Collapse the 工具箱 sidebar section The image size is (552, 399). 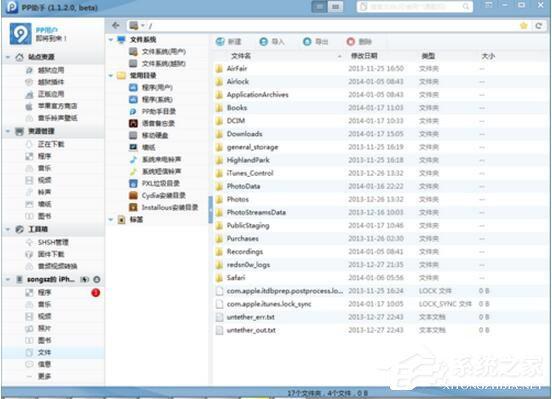(8, 229)
